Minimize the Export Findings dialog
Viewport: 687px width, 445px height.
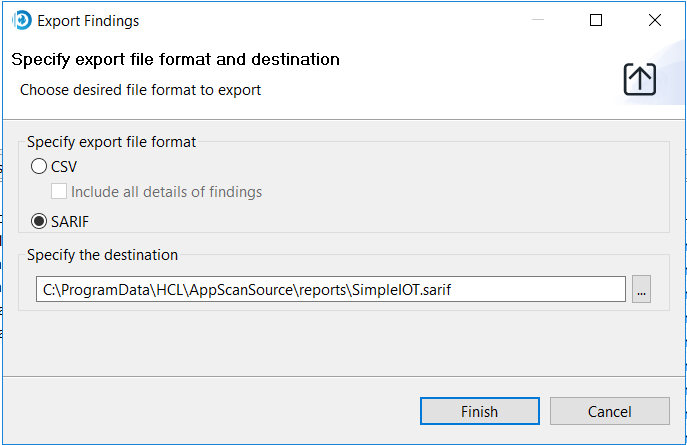coord(539,20)
